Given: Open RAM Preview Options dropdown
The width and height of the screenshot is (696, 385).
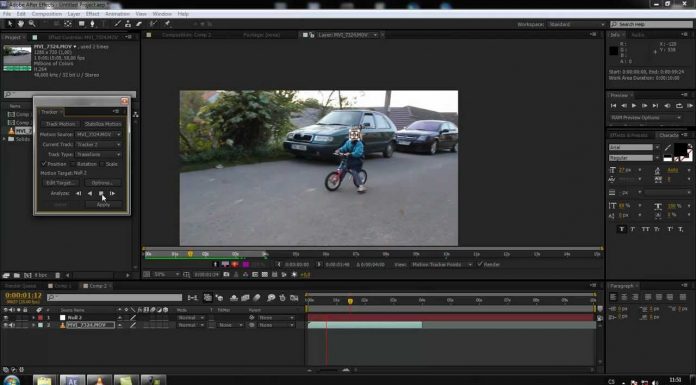Looking at the screenshot, I should coord(645,118).
